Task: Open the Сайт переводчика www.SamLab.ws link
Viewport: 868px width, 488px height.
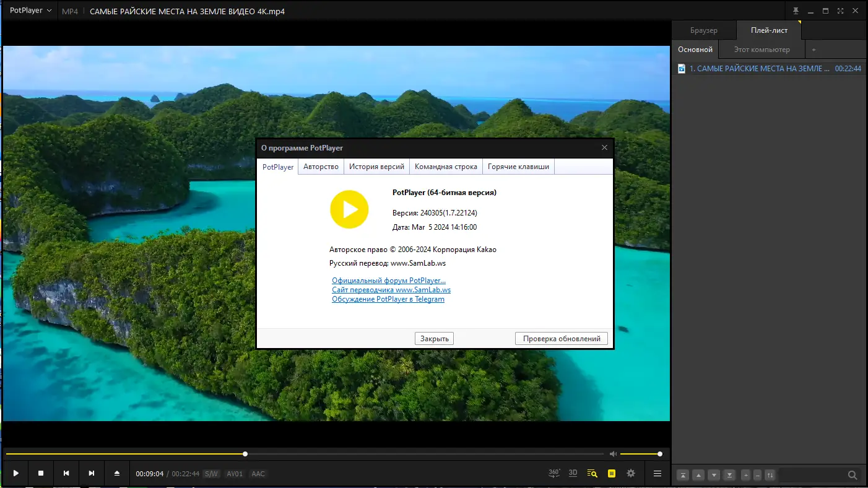Action: coord(391,290)
